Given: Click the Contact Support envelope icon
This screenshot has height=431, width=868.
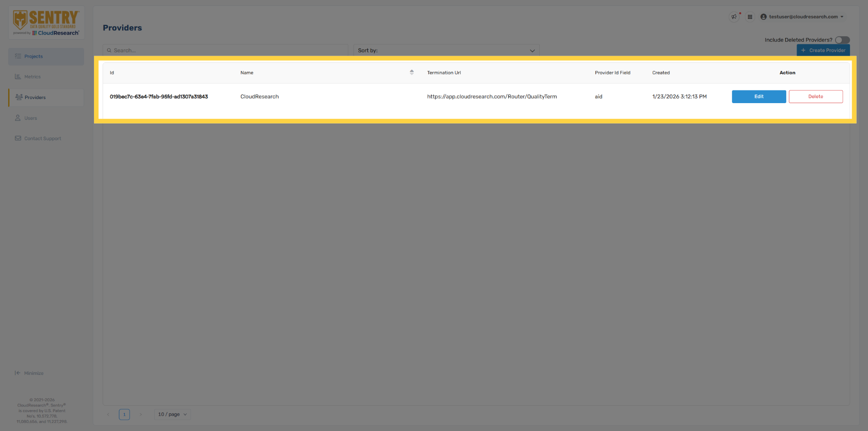Looking at the screenshot, I should pos(18,138).
